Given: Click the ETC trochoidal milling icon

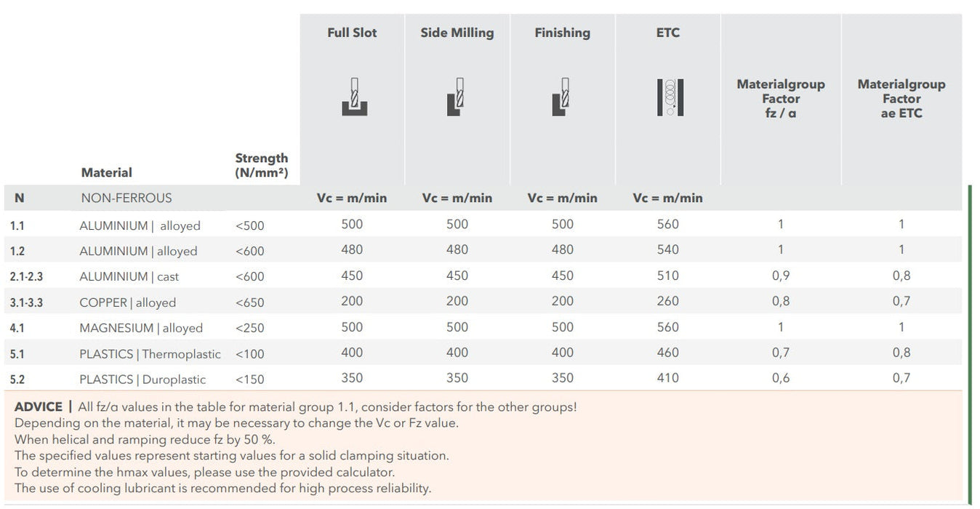Looking at the screenshot, I should click(x=669, y=97).
